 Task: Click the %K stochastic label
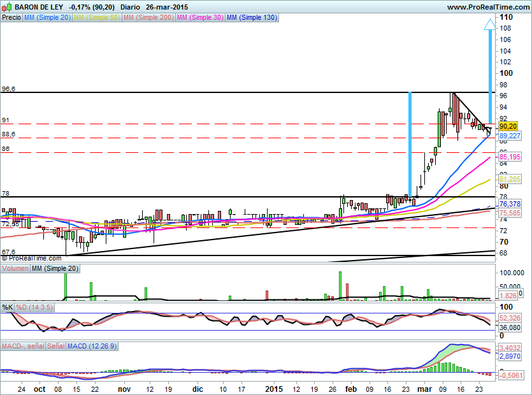coord(8,308)
